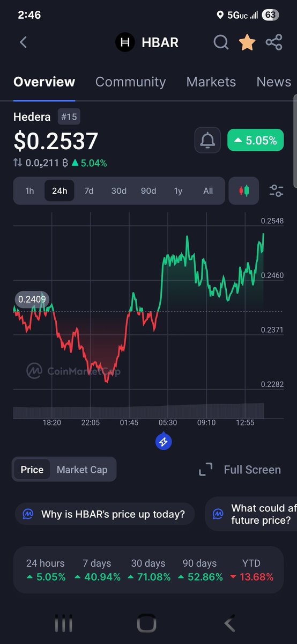Screen dimensions: 297x644
Task: Select the 1y chart range
Action: click(x=178, y=191)
